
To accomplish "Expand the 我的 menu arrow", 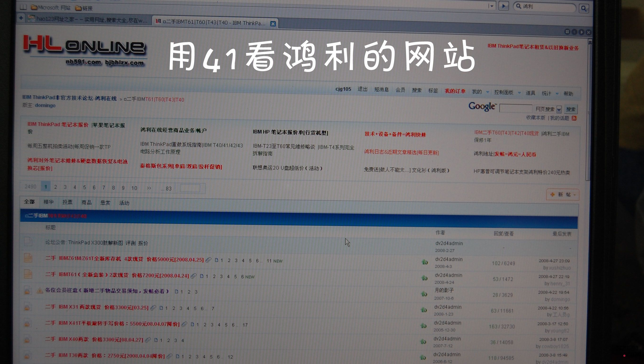I will click(488, 92).
